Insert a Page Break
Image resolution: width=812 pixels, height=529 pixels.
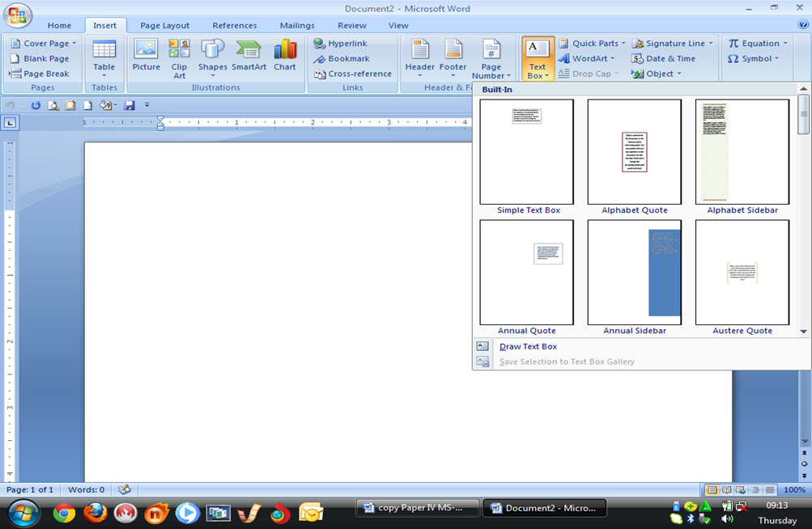40,74
